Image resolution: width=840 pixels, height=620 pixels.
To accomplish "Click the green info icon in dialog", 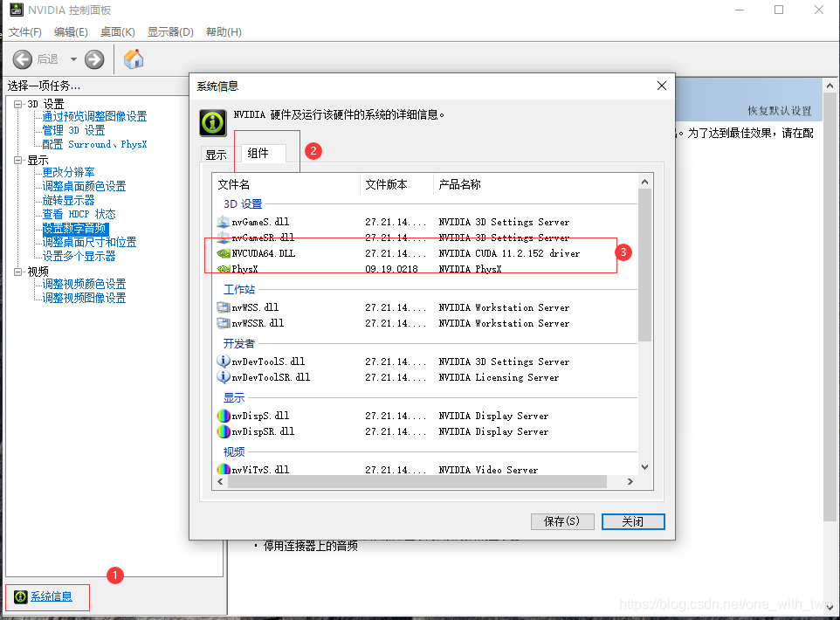I will coord(213,123).
